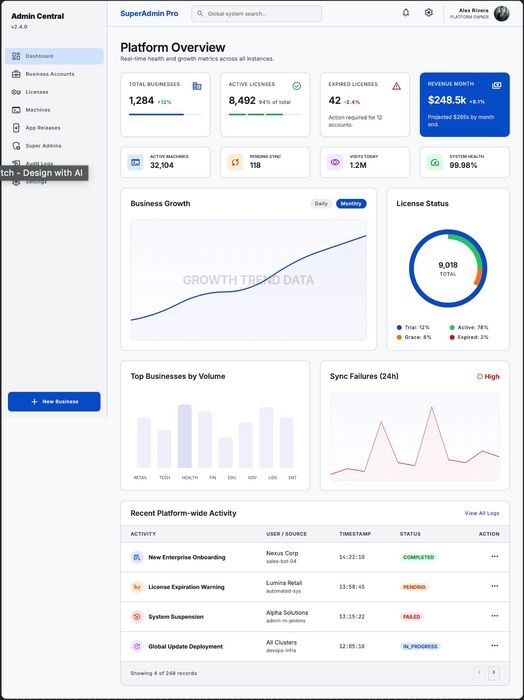Click the visits today eye icon

[x=335, y=162]
